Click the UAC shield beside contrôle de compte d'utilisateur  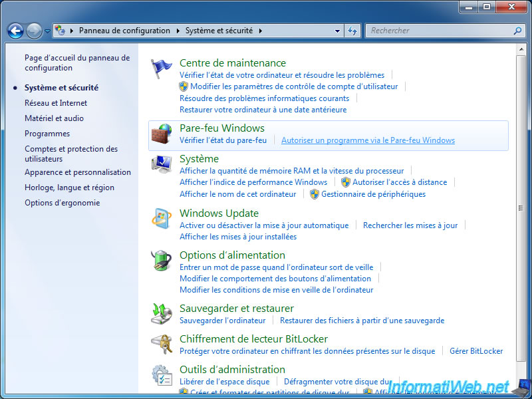[x=183, y=86]
